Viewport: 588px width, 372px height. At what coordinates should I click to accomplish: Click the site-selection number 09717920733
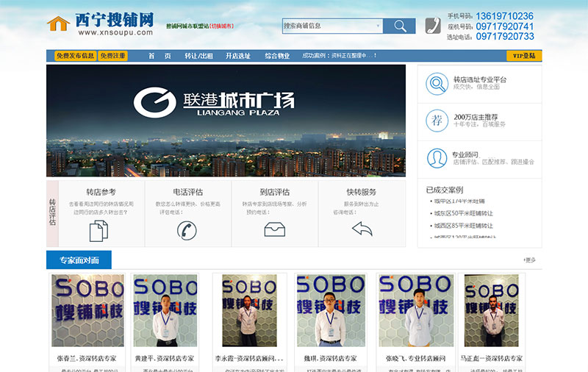505,36
